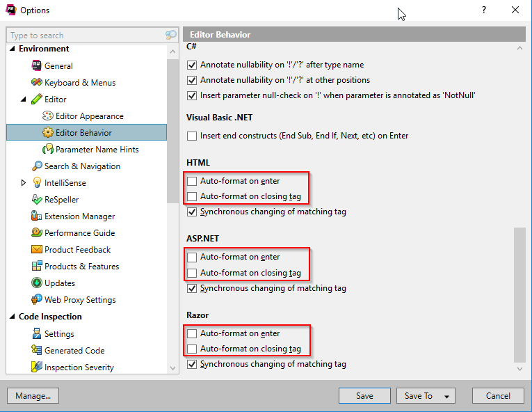Enable Razor Auto-format on enter
The image size is (532, 412).
pos(192,333)
